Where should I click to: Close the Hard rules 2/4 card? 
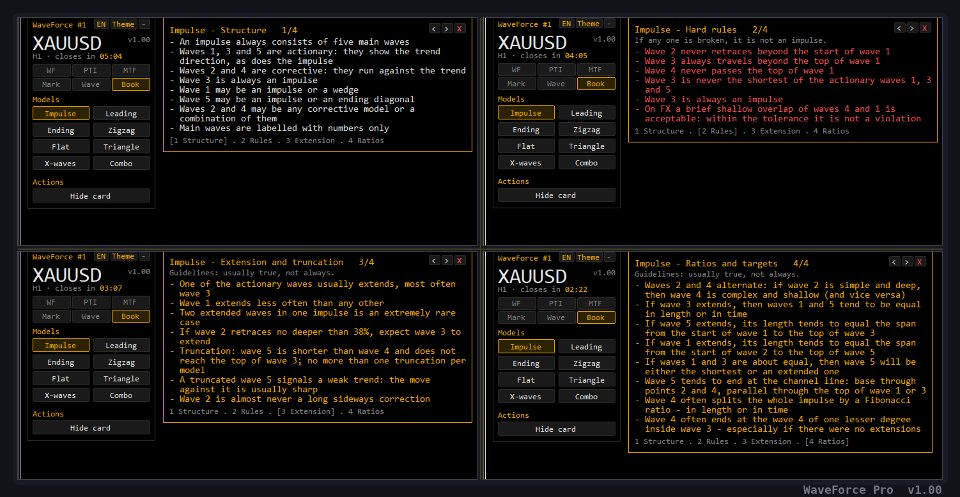pyautogui.click(x=925, y=28)
